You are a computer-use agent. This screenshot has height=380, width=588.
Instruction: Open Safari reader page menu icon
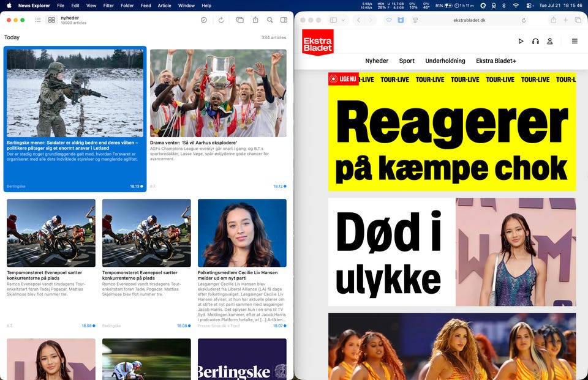tap(415, 20)
